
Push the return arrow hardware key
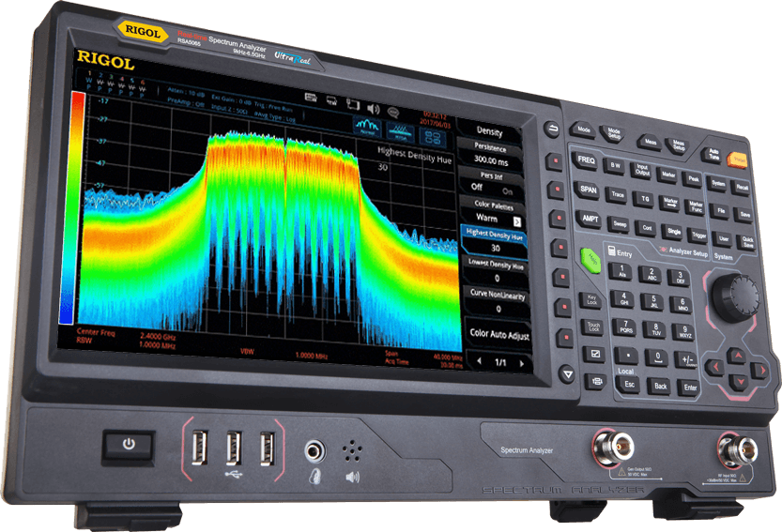tap(551, 129)
